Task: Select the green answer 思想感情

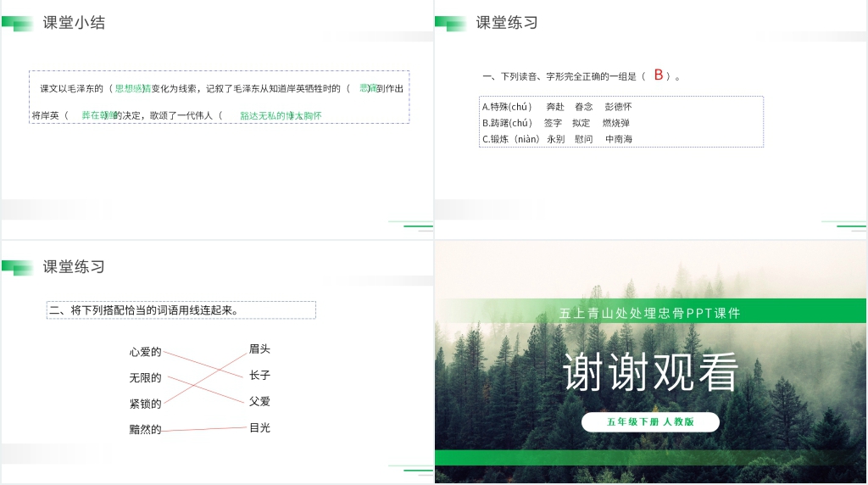Action: coord(133,88)
